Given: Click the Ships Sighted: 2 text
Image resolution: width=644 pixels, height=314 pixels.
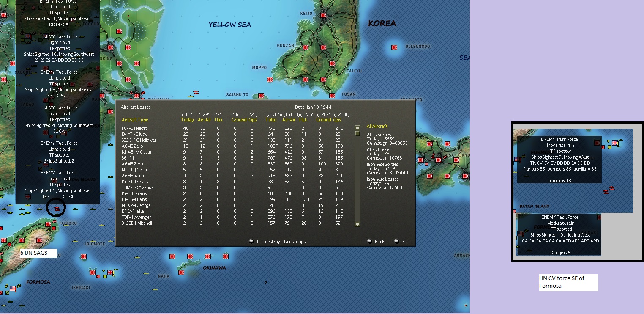Looking at the screenshot, I should click(x=59, y=161).
